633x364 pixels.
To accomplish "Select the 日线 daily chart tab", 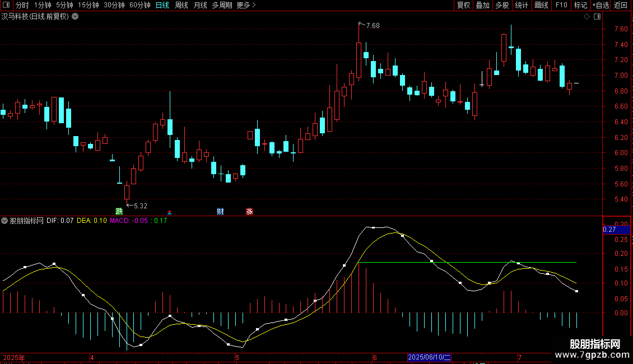I will 162,5.
